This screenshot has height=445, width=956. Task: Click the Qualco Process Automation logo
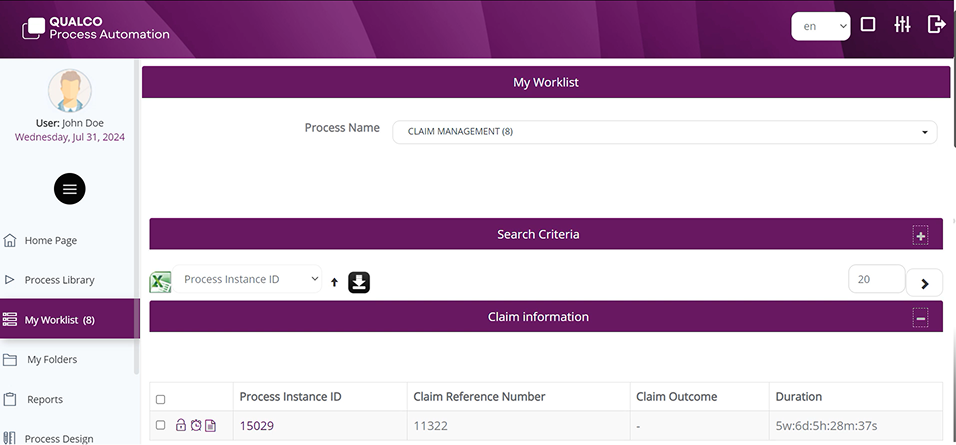(96, 28)
